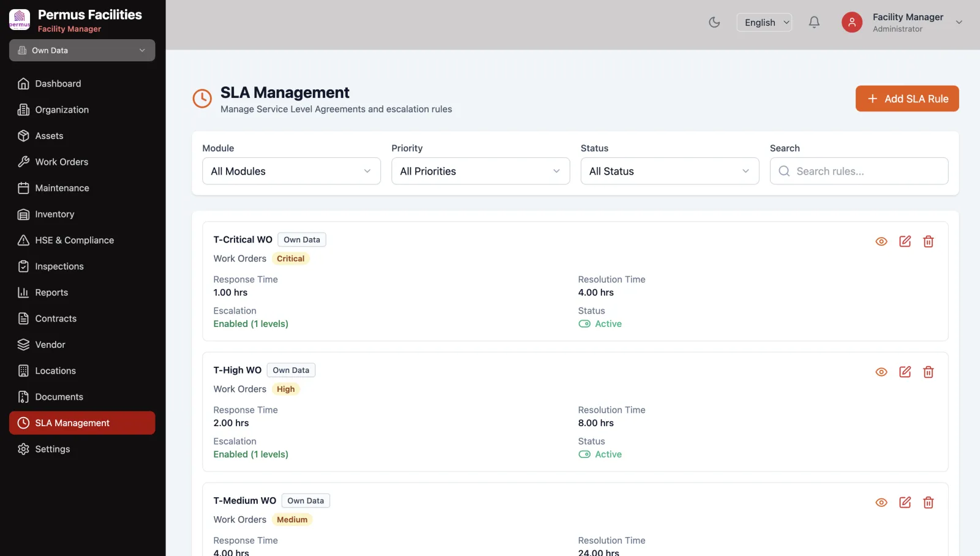Open the English language dropdown
Viewport: 980px width, 556px height.
(764, 22)
